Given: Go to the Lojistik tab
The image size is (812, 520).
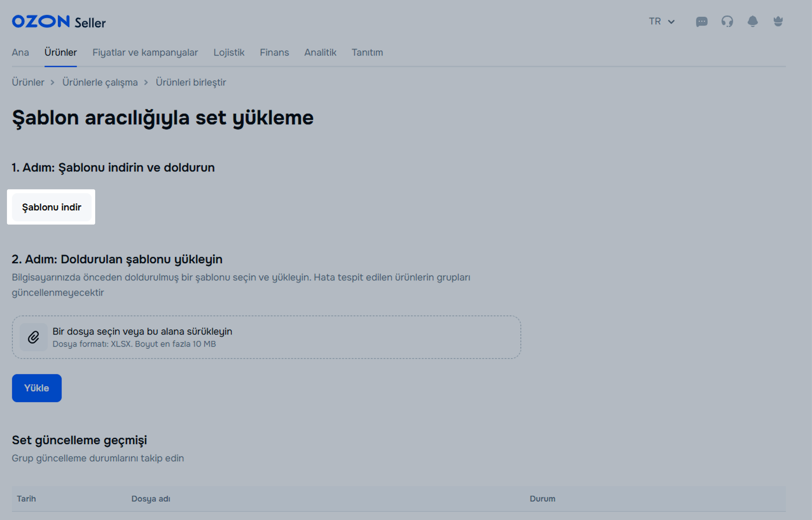Looking at the screenshot, I should pos(229,52).
